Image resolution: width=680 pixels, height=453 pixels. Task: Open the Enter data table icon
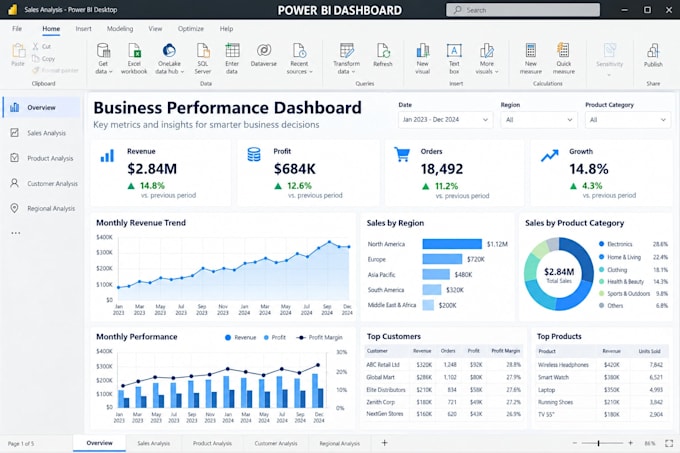point(232,50)
